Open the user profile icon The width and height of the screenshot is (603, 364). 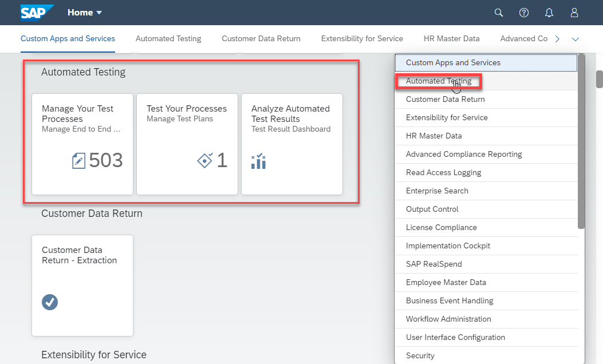point(574,13)
